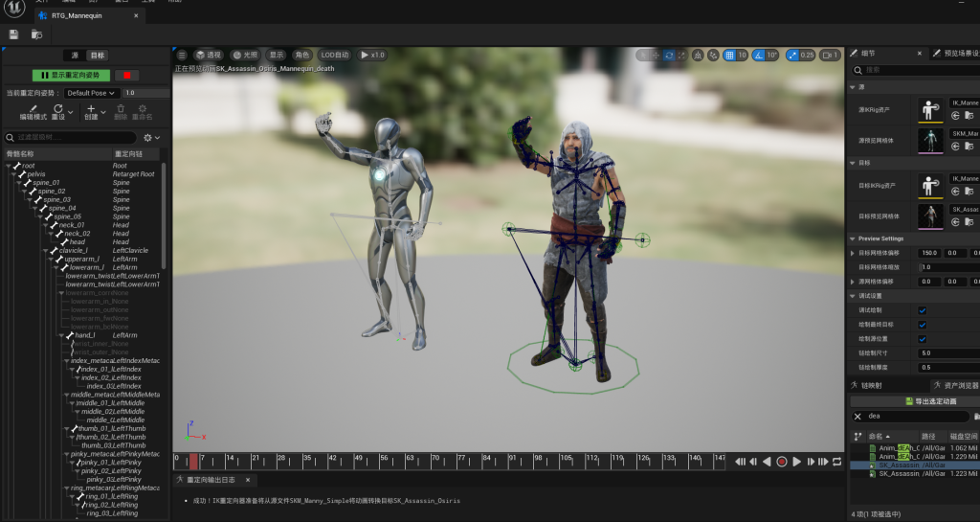Open the Default Pose dropdown
Image resolution: width=980 pixels, height=522 pixels.
pos(91,93)
